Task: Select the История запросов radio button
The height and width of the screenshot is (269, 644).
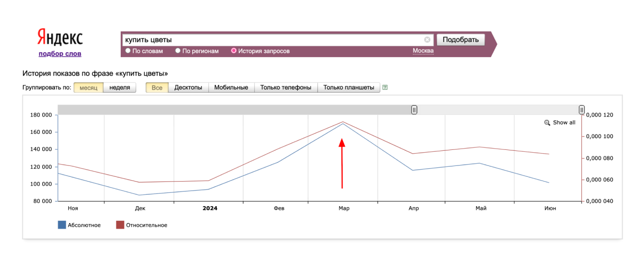Action: tap(233, 51)
